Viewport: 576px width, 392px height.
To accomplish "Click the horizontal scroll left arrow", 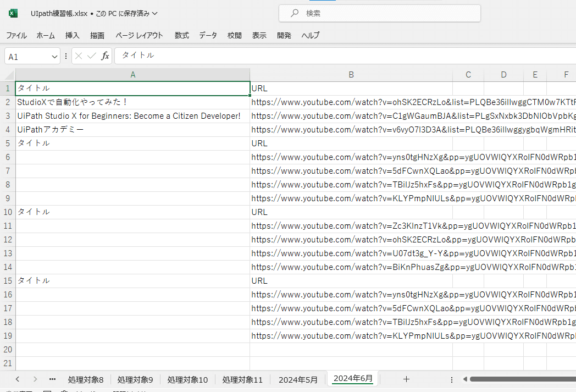I will click(464, 379).
